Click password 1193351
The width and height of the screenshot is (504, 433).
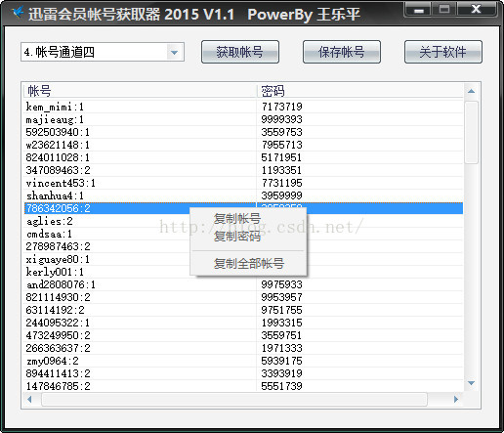tap(281, 170)
